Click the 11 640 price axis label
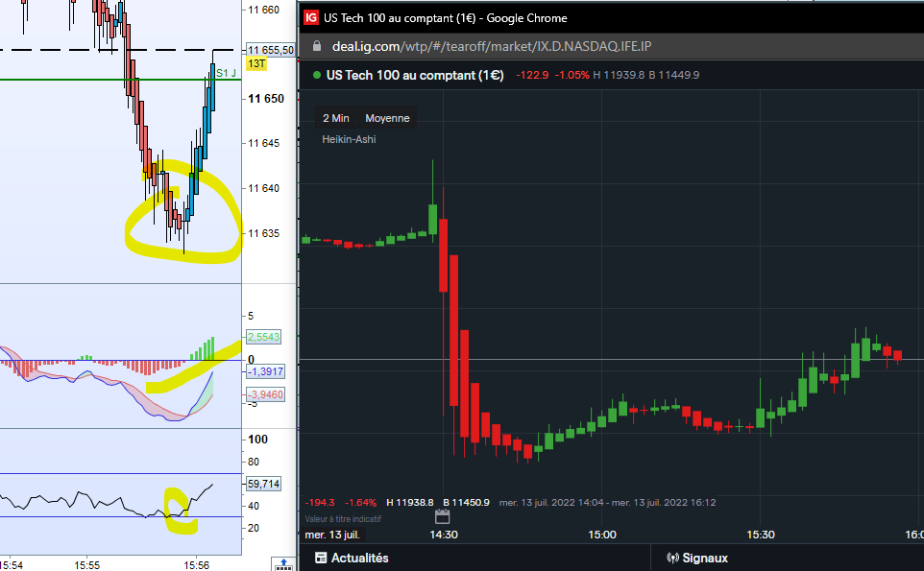 (x=263, y=188)
